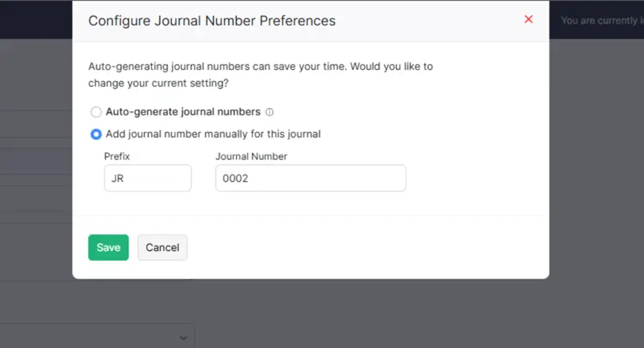The height and width of the screenshot is (348, 644).
Task: Select the Add journal number manually radio button
Action: tap(95, 134)
